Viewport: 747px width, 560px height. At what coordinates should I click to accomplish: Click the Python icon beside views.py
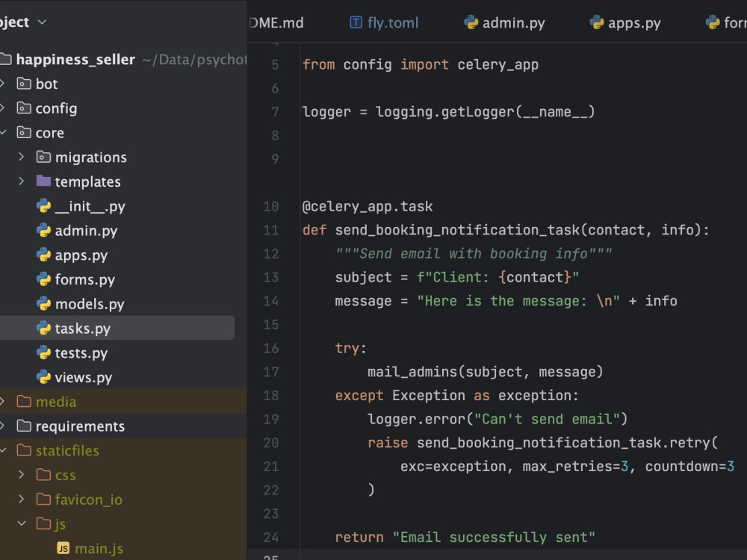[x=43, y=377]
